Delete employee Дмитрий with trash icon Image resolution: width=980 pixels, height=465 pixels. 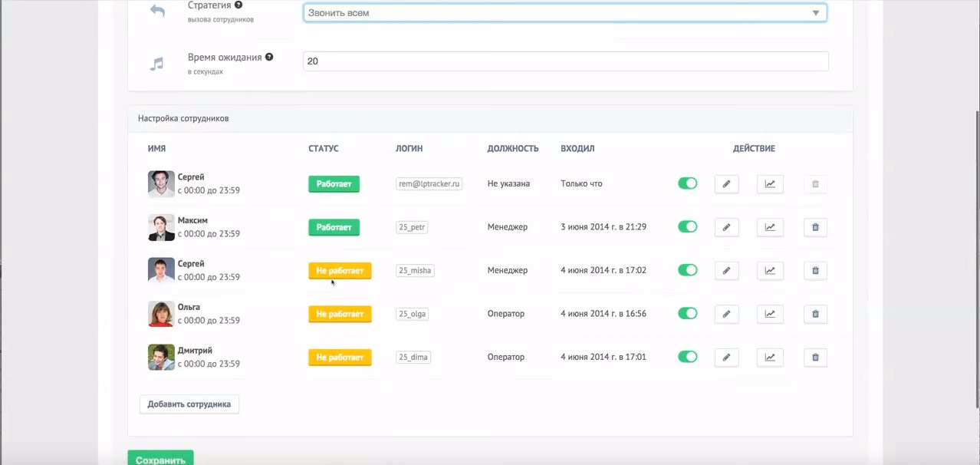point(815,358)
